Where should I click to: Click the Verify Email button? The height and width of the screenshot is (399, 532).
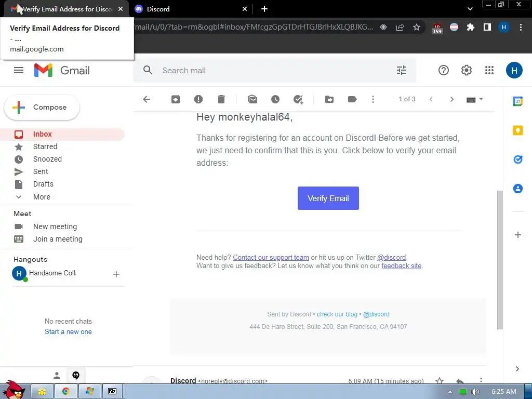point(328,198)
